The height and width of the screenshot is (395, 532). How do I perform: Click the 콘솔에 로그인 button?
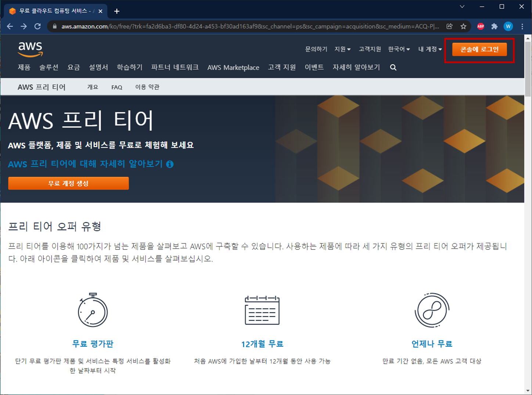point(479,49)
